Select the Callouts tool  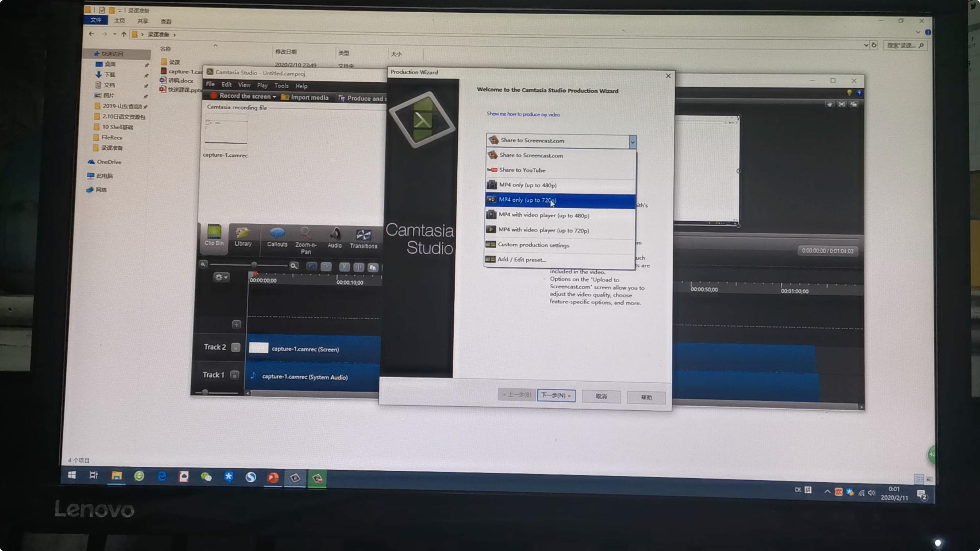[277, 237]
